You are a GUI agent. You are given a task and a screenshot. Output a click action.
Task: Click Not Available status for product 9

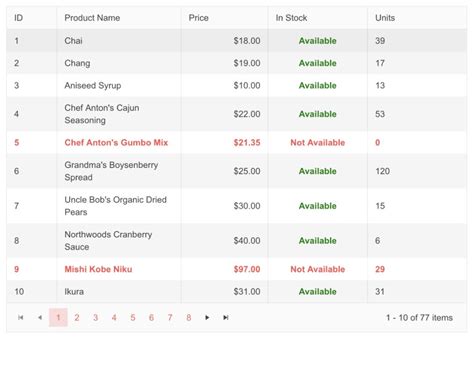(318, 269)
